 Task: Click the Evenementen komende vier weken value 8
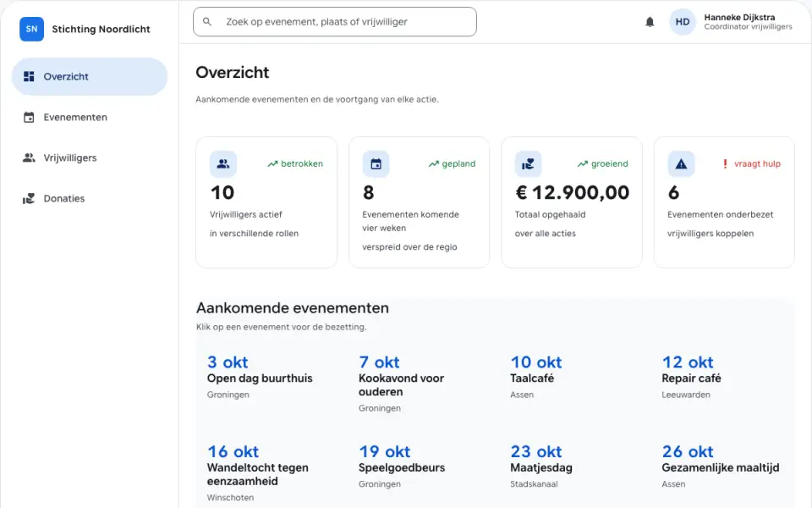point(368,193)
